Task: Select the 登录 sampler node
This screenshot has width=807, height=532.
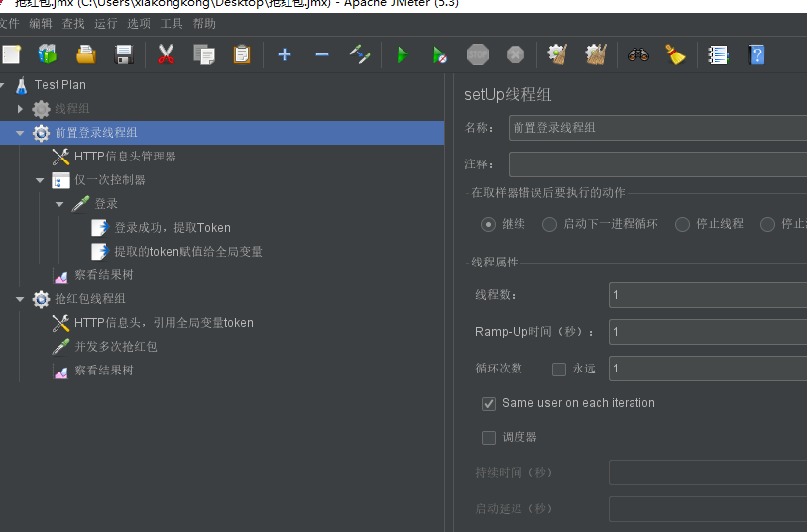Action: click(x=106, y=204)
